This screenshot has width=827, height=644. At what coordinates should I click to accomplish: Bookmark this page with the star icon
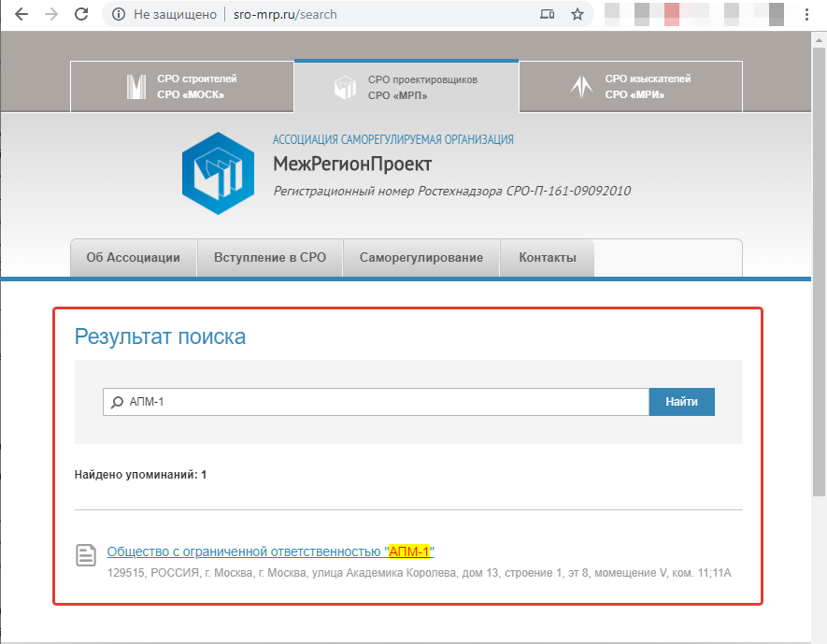tap(577, 14)
